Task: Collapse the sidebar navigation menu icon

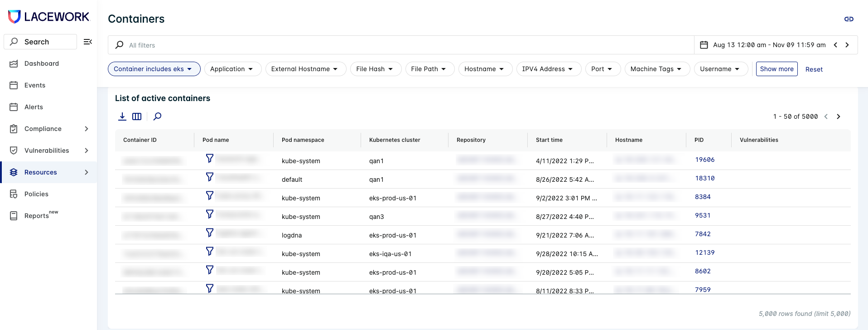Action: (x=88, y=42)
